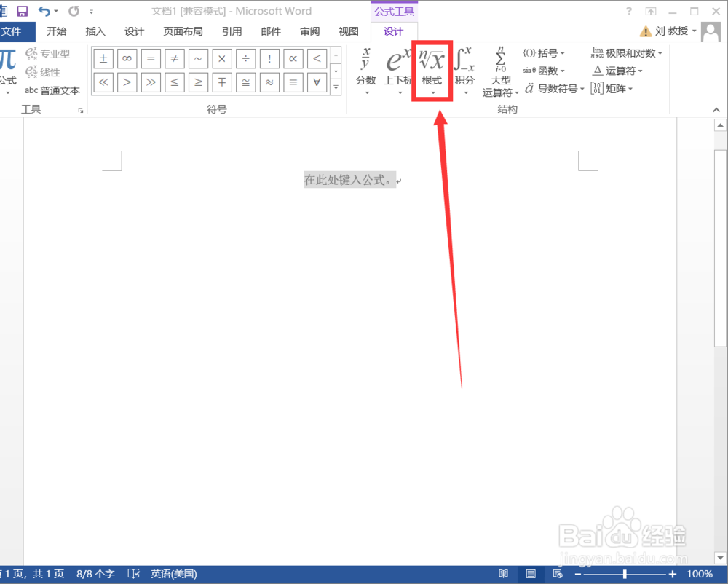This screenshot has height=584, width=728.
Task: Open the View (视图) tab
Action: (348, 31)
